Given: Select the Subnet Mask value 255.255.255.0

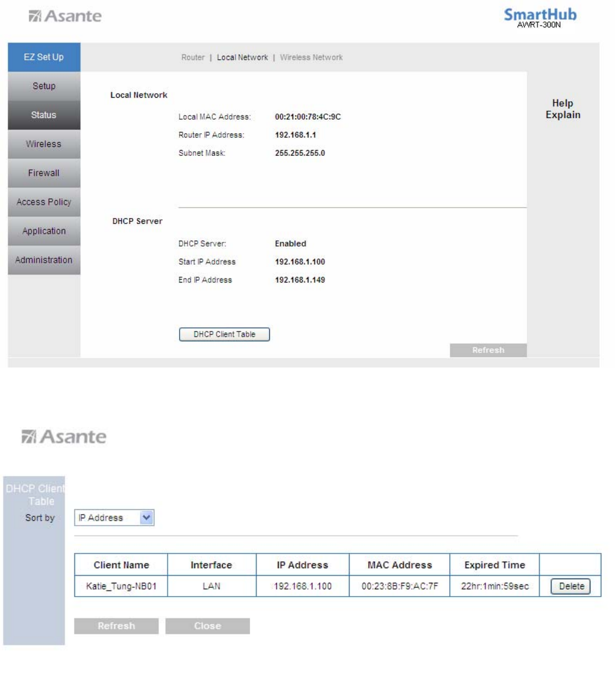Looking at the screenshot, I should 300,153.
